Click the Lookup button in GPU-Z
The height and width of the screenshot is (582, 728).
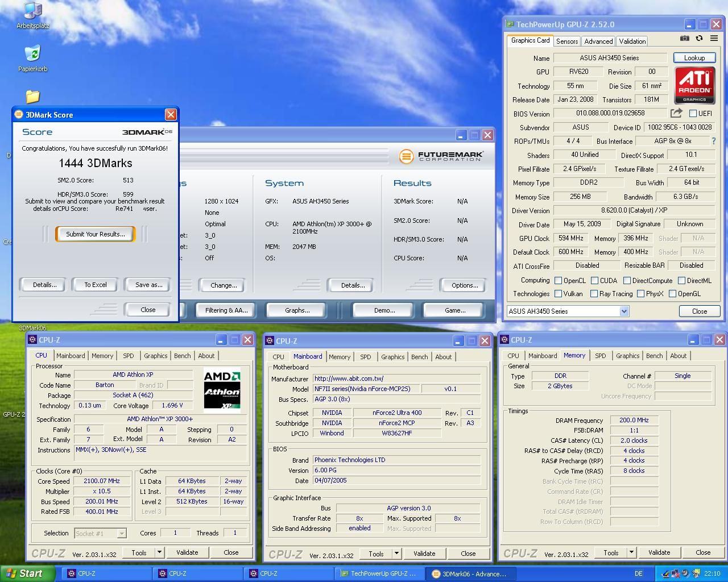click(x=694, y=57)
